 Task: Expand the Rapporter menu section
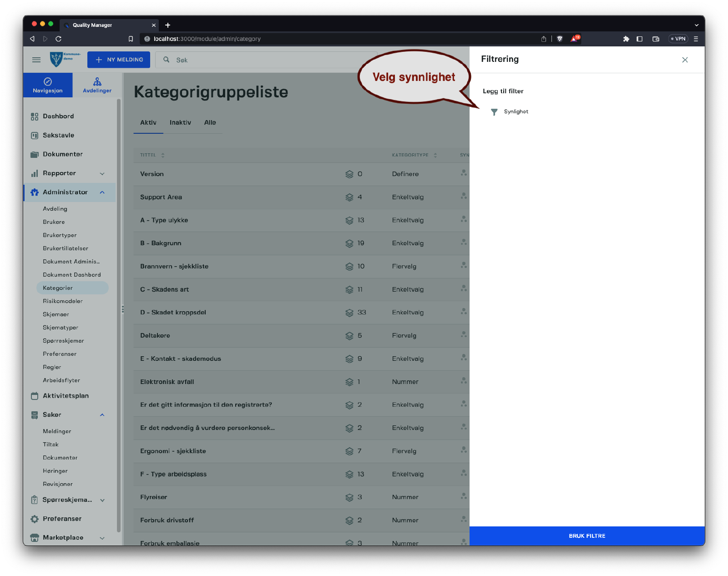coord(102,174)
